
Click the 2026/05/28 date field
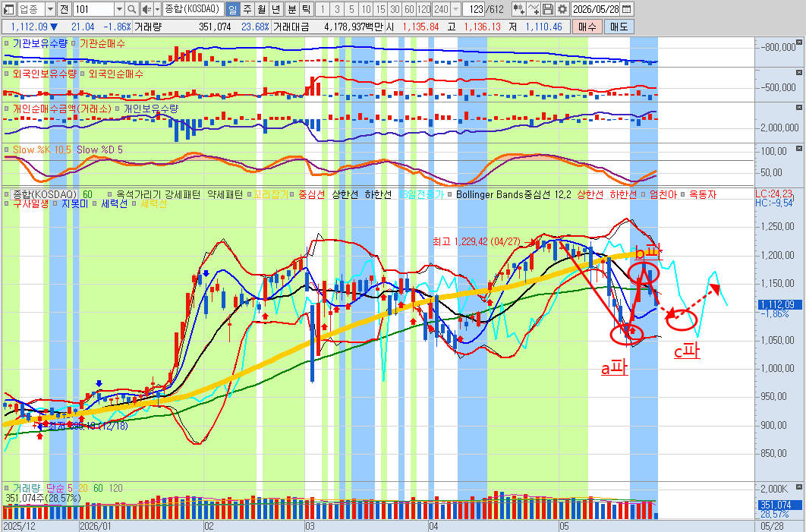596,9
